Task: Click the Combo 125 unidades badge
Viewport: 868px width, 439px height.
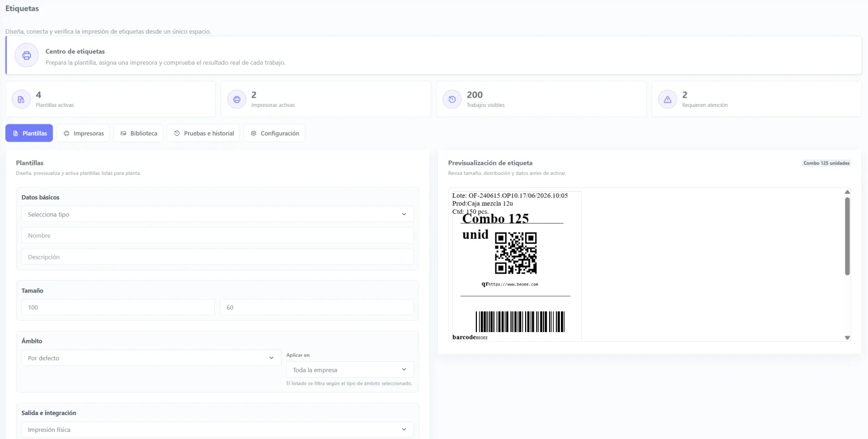Action: [x=826, y=163]
